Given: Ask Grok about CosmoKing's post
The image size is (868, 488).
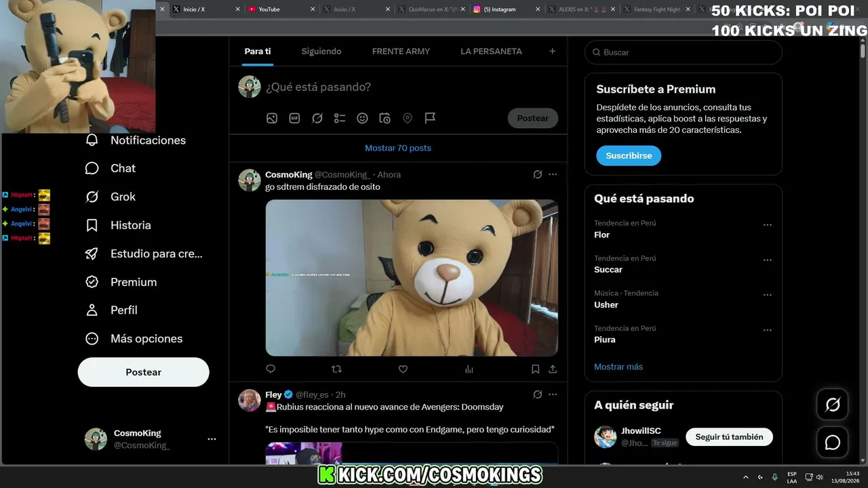Looking at the screenshot, I should coord(538,174).
